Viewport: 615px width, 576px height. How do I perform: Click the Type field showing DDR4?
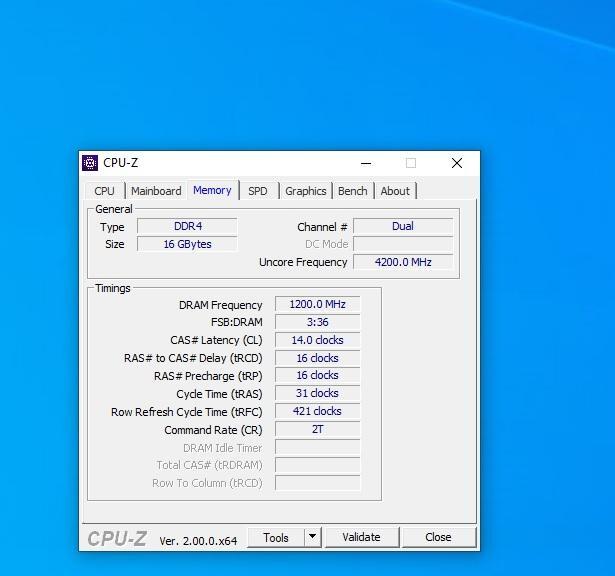pyautogui.click(x=187, y=226)
